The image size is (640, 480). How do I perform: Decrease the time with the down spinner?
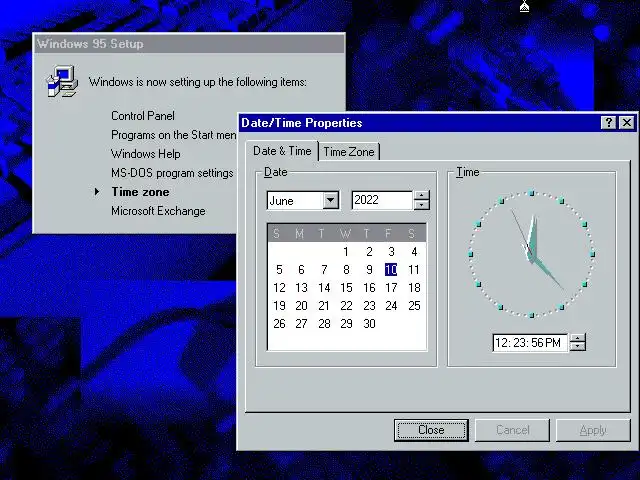tap(578, 347)
